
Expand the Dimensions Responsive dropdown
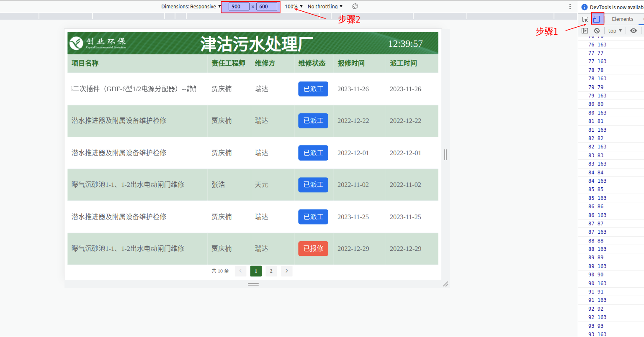click(x=191, y=6)
